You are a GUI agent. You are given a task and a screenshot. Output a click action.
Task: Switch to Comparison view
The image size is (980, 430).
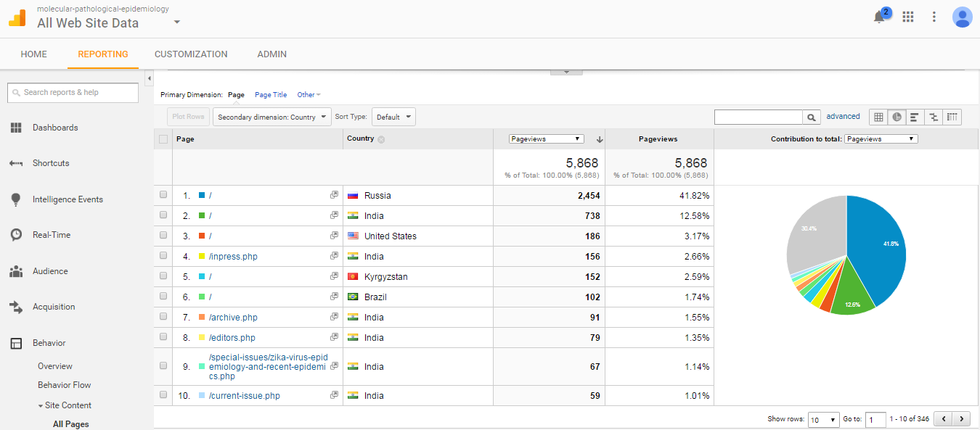coord(934,117)
